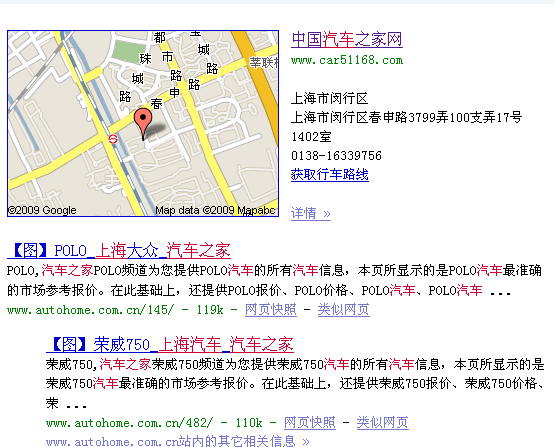
Task: Open the map thumbnail of 春申路
Action: [x=143, y=123]
